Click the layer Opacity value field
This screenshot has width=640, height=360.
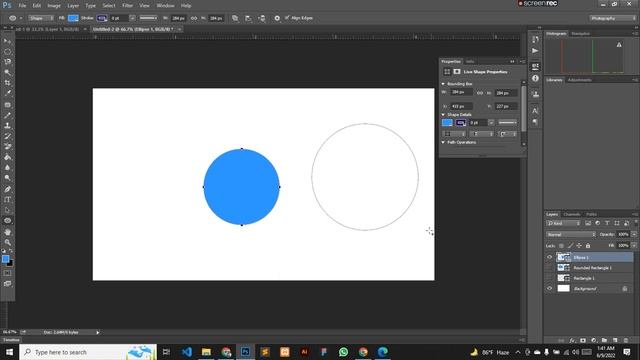click(623, 234)
